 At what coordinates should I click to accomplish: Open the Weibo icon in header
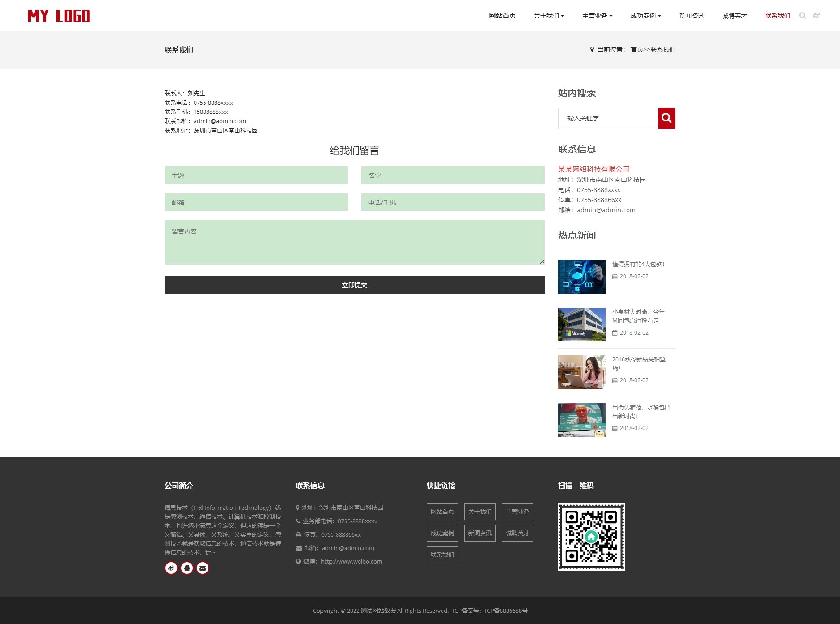[x=816, y=16]
